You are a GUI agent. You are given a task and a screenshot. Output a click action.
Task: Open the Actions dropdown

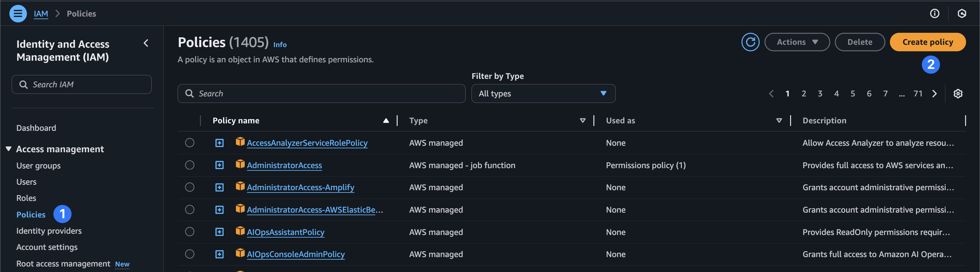[x=797, y=42]
